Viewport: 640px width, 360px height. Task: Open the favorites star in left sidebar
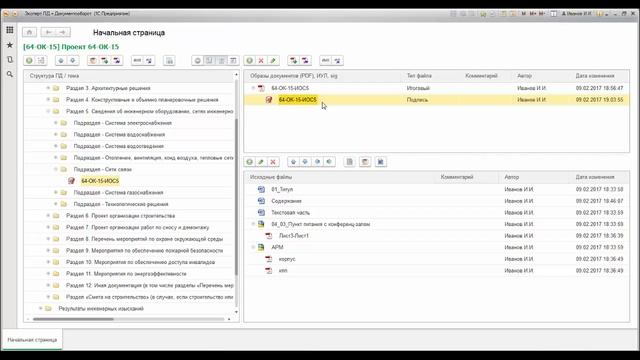pos(9,45)
